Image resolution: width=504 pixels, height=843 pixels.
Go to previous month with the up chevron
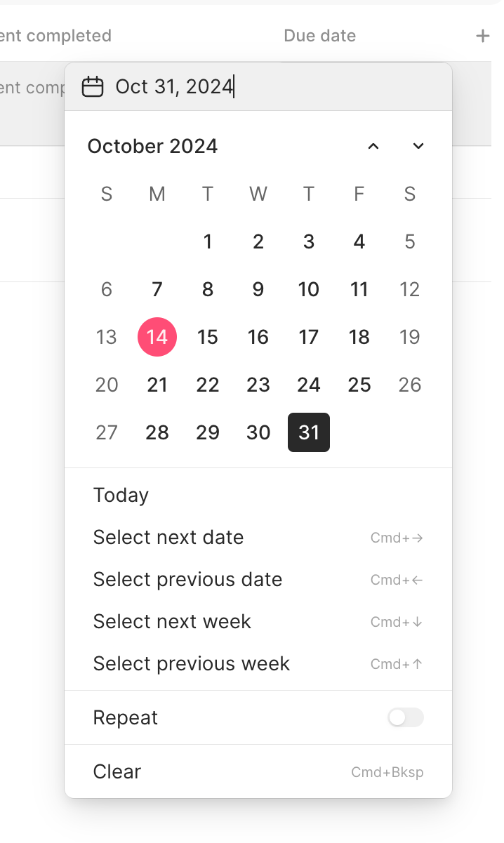[x=373, y=146]
